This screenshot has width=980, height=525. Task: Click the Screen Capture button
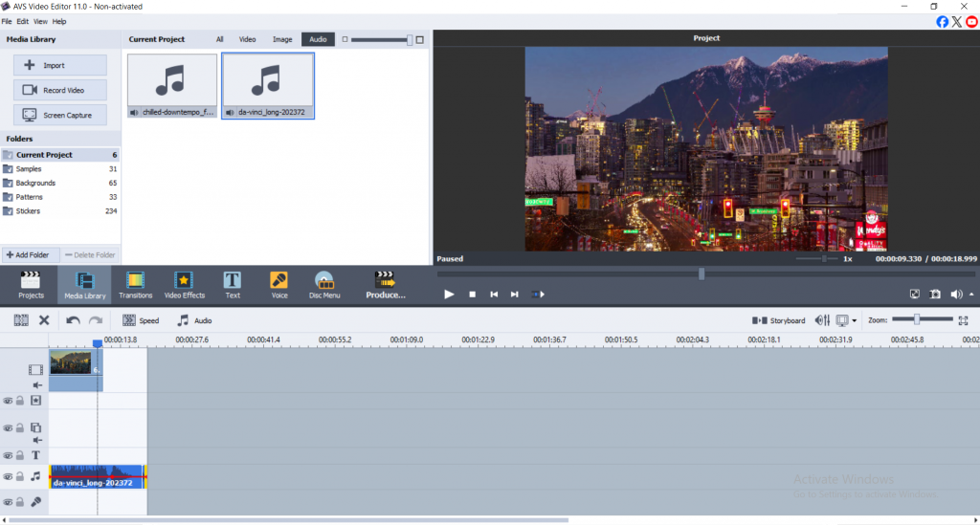pos(60,115)
